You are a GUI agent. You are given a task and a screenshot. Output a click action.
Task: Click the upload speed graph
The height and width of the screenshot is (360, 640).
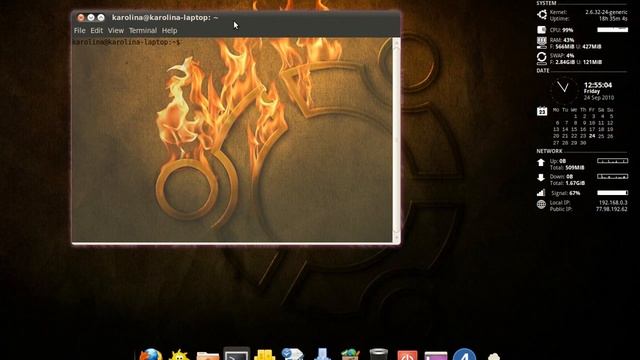click(612, 161)
